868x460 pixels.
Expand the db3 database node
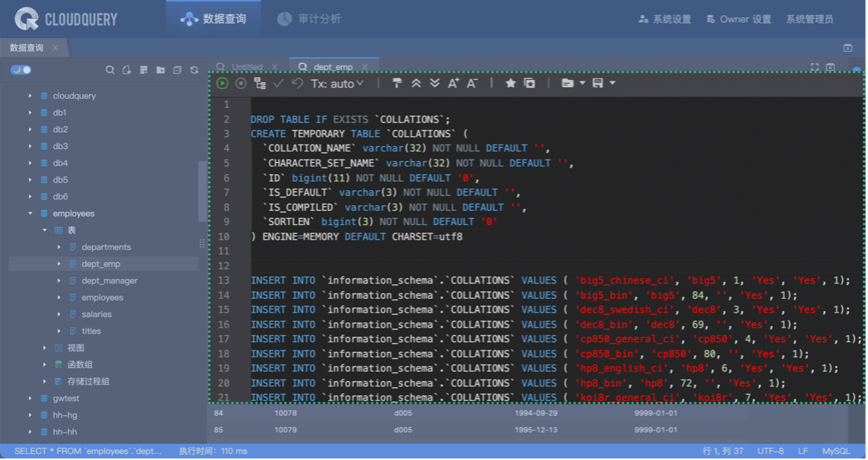click(30, 146)
